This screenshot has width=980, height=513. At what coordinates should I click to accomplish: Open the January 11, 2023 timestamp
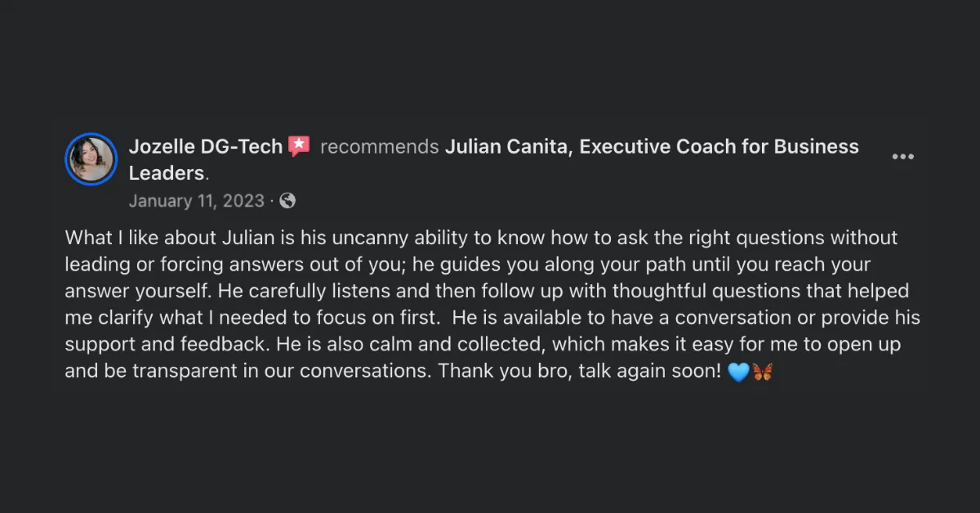(x=197, y=201)
